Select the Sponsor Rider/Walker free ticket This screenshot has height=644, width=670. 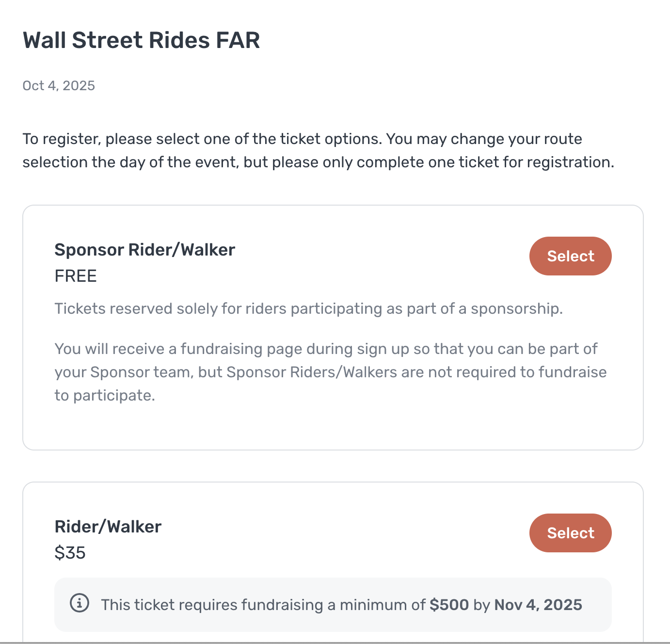pyautogui.click(x=570, y=256)
